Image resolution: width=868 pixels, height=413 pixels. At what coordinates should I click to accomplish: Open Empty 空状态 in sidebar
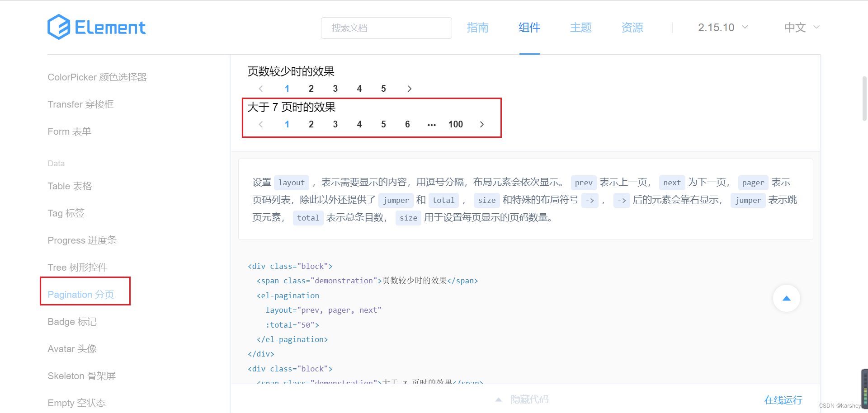76,403
